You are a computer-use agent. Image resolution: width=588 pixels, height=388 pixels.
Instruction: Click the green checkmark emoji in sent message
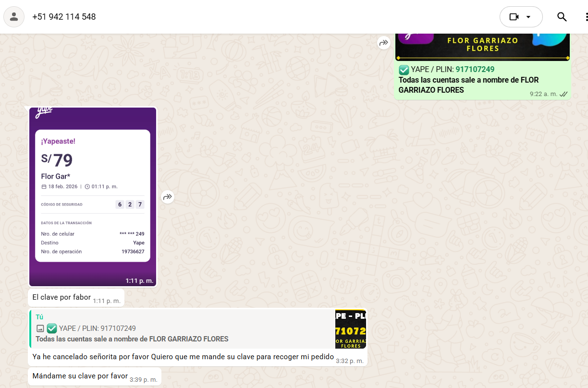tap(404, 70)
